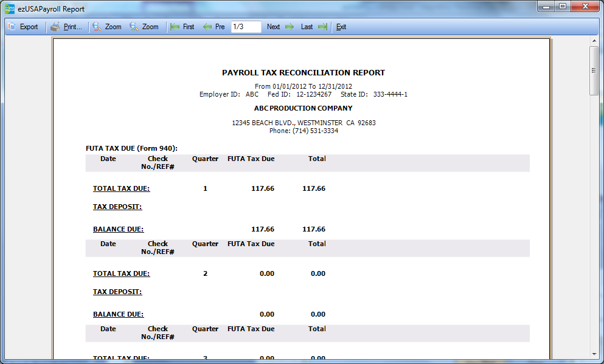Click the Zoom magnifier icon beside Print
This screenshot has width=604, height=364.
(97, 27)
